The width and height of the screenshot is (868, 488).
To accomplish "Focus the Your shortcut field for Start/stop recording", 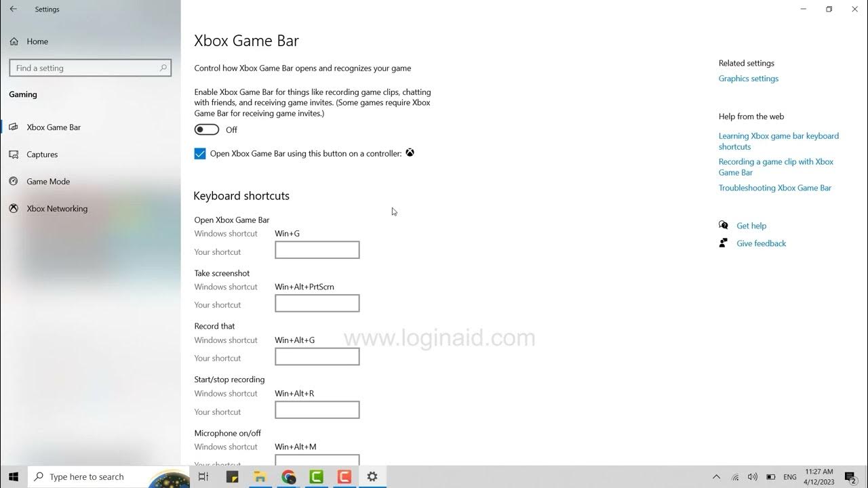I will (x=317, y=410).
